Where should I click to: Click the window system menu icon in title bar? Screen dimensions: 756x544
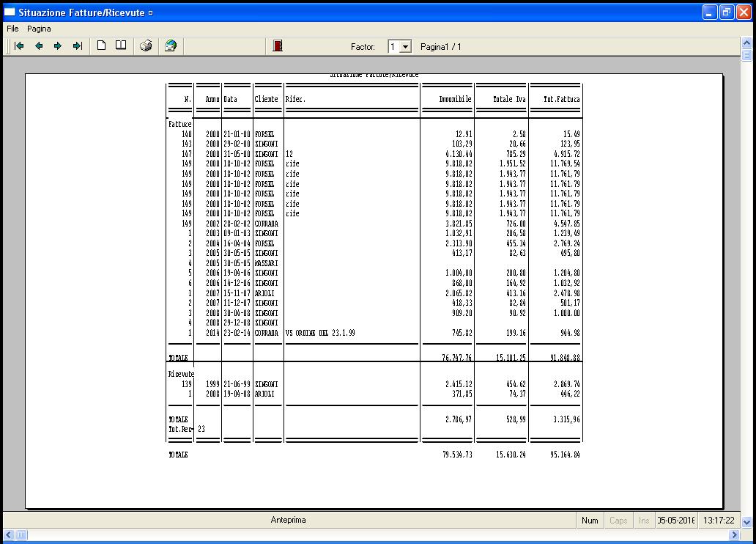click(x=10, y=12)
